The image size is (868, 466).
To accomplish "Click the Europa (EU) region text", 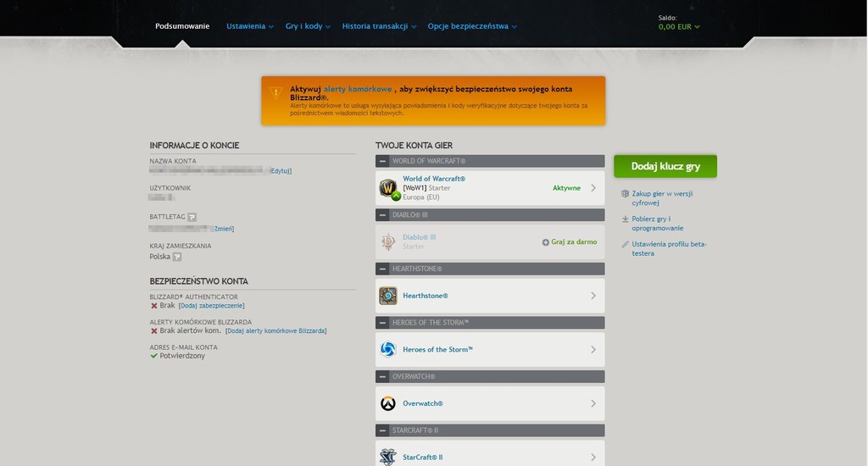I will [421, 197].
